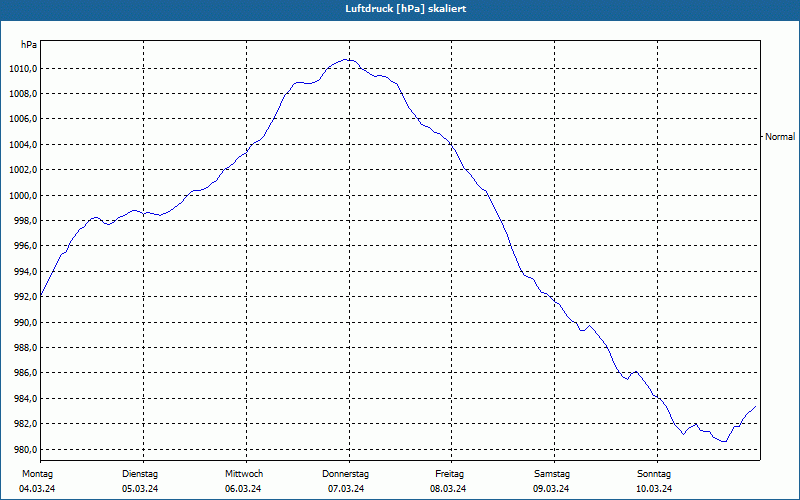
Task: Select the 992,0 axis value
Action: click(24, 297)
